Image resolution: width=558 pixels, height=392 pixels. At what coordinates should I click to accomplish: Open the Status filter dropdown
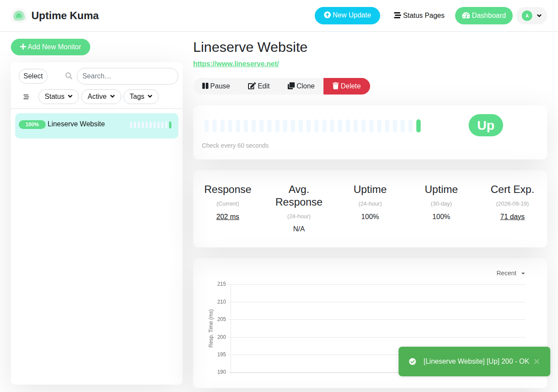[x=58, y=97]
